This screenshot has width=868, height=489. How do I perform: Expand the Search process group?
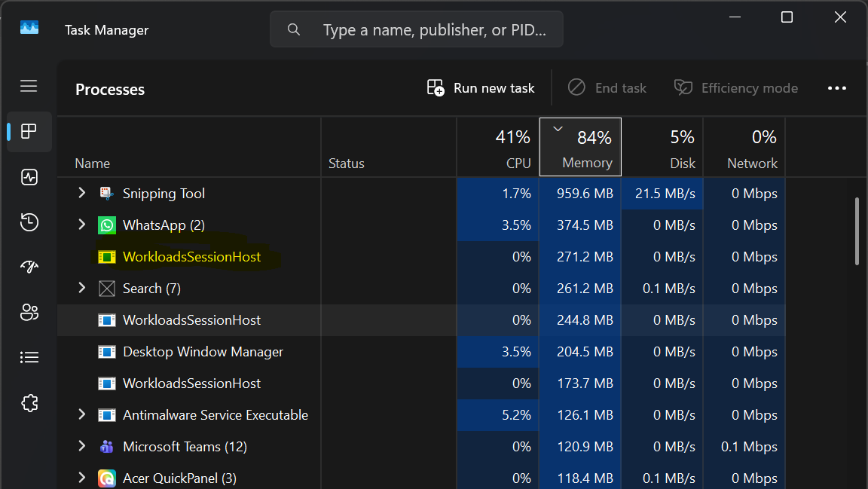(82, 289)
